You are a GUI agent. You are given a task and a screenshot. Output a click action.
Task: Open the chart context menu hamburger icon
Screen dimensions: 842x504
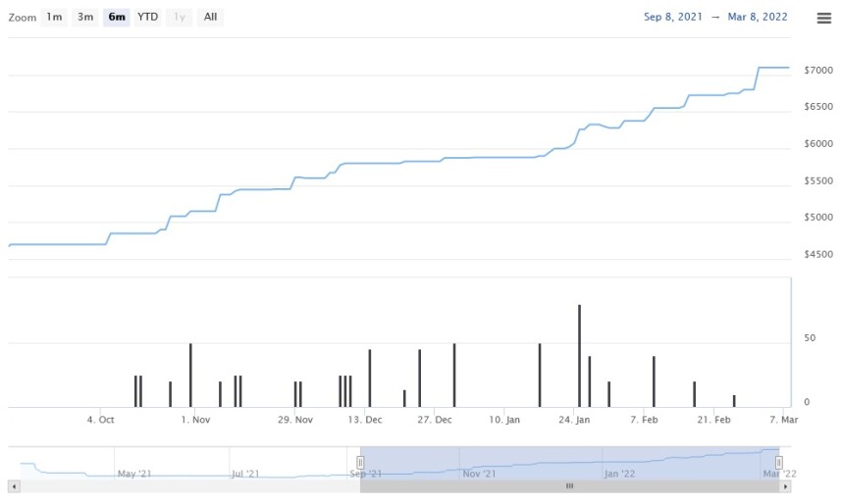pyautogui.click(x=823, y=17)
